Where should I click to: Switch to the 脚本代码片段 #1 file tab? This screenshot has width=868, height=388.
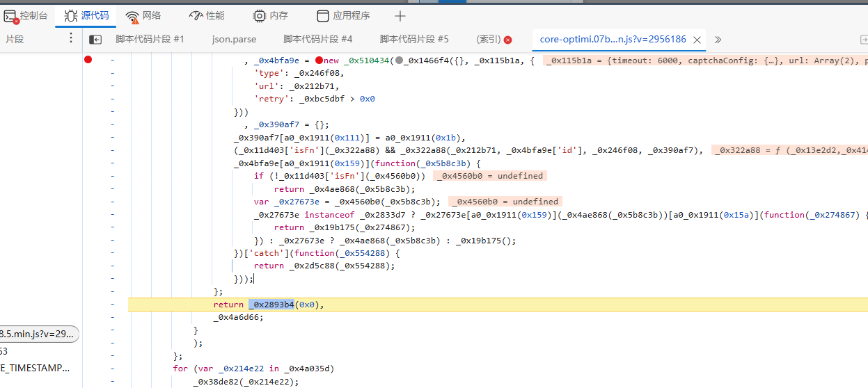pyautogui.click(x=150, y=40)
